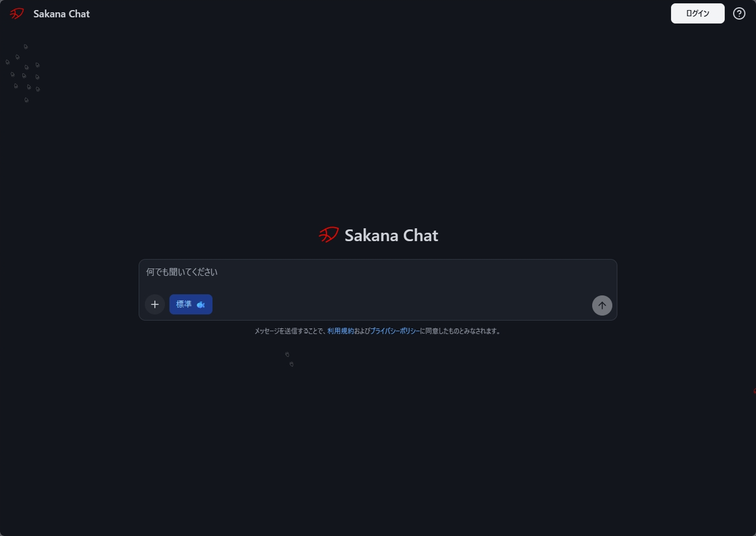Viewport: 756px width, 536px height.
Task: Click the Sakana Chat title in the header
Action: pyautogui.click(x=62, y=14)
